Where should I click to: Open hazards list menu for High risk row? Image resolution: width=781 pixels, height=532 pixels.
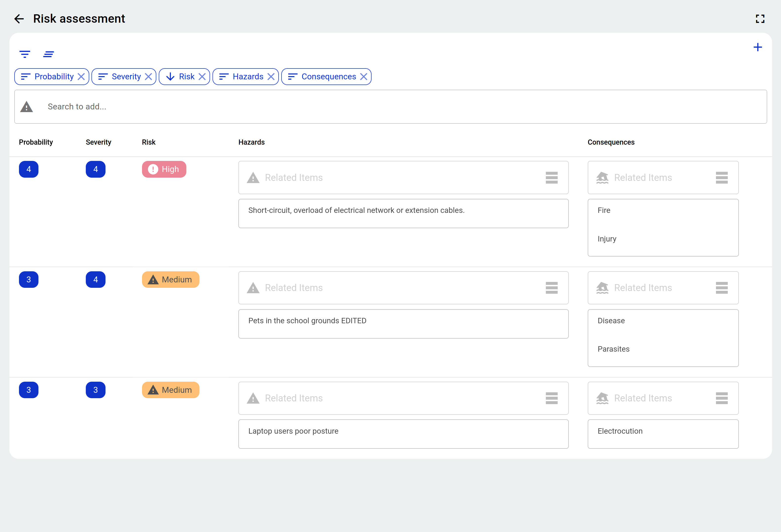click(551, 178)
